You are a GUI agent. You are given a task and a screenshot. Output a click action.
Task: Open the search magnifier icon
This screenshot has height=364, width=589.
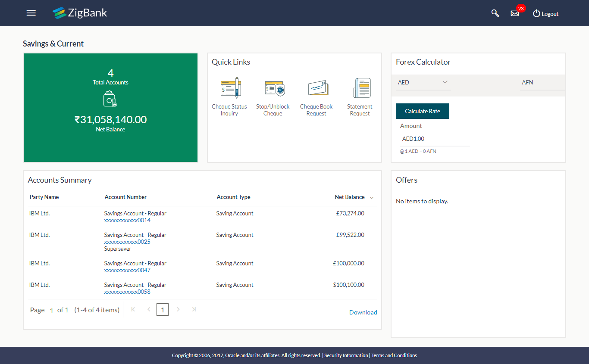tap(495, 13)
